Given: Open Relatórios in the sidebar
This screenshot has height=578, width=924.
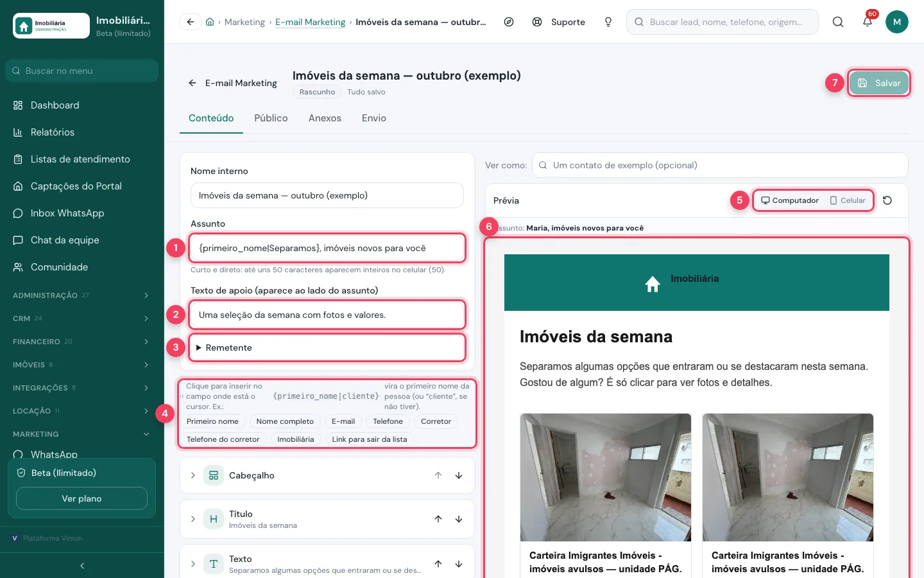Looking at the screenshot, I should click(82, 132).
